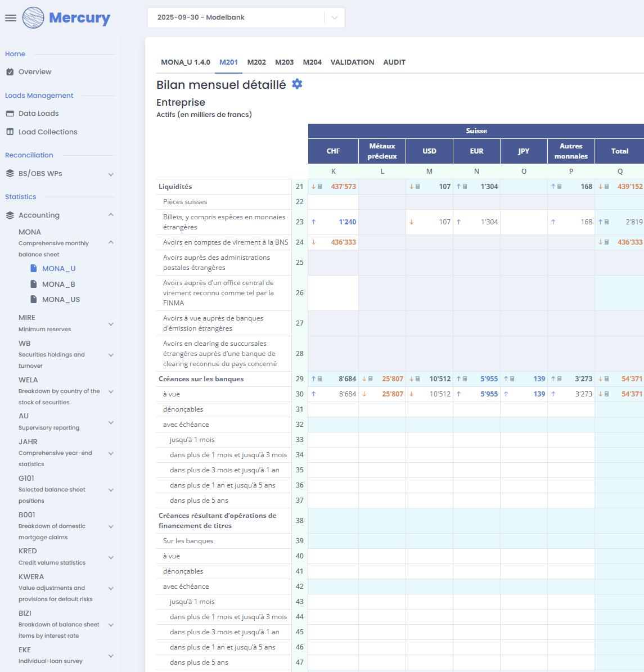Click the Mercury globe logo

point(33,17)
